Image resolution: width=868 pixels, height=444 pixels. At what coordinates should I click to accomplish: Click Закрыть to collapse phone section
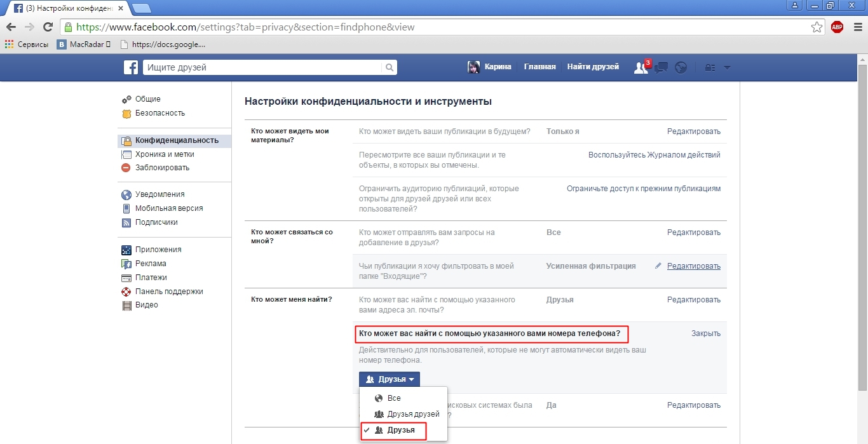706,333
